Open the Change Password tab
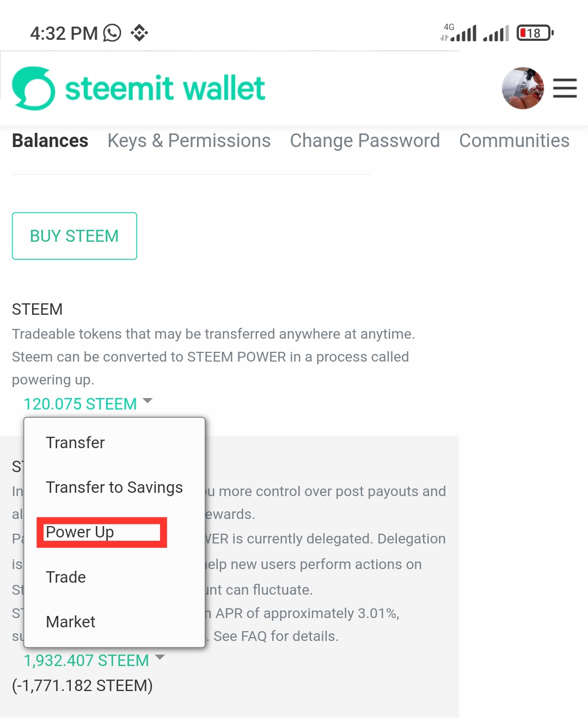Screen dimensions: 588x721 [365, 140]
